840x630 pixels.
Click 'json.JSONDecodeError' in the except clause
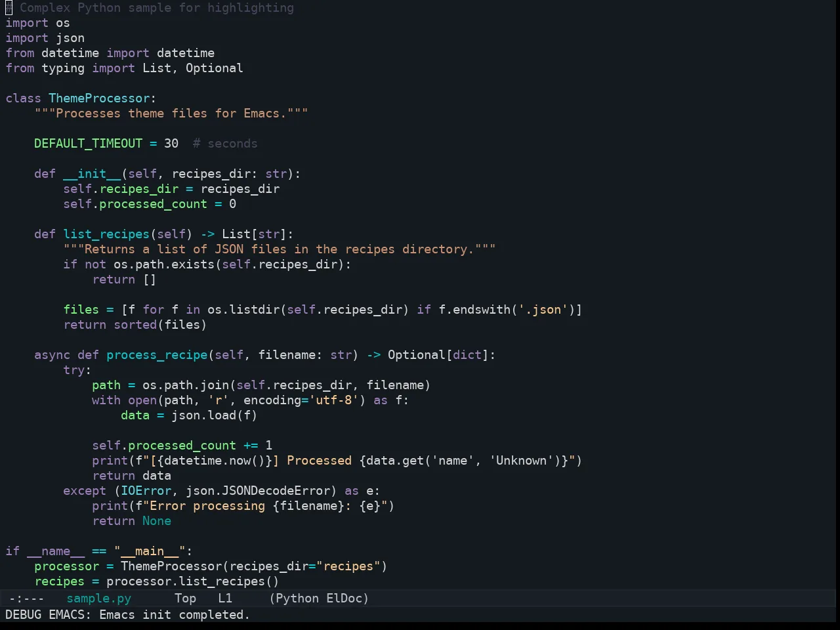(x=258, y=491)
